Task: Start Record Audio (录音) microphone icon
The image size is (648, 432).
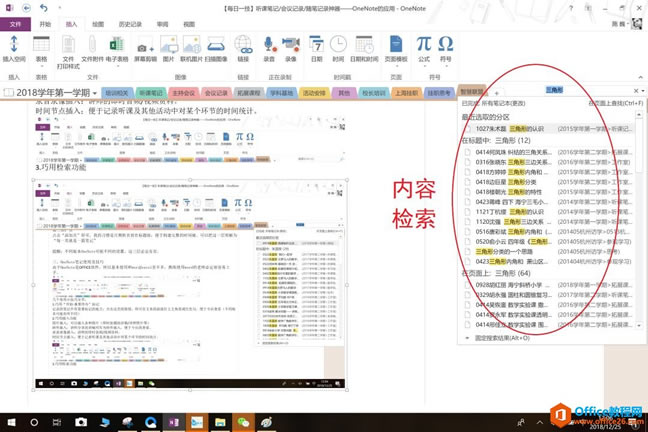Action: coord(269,49)
